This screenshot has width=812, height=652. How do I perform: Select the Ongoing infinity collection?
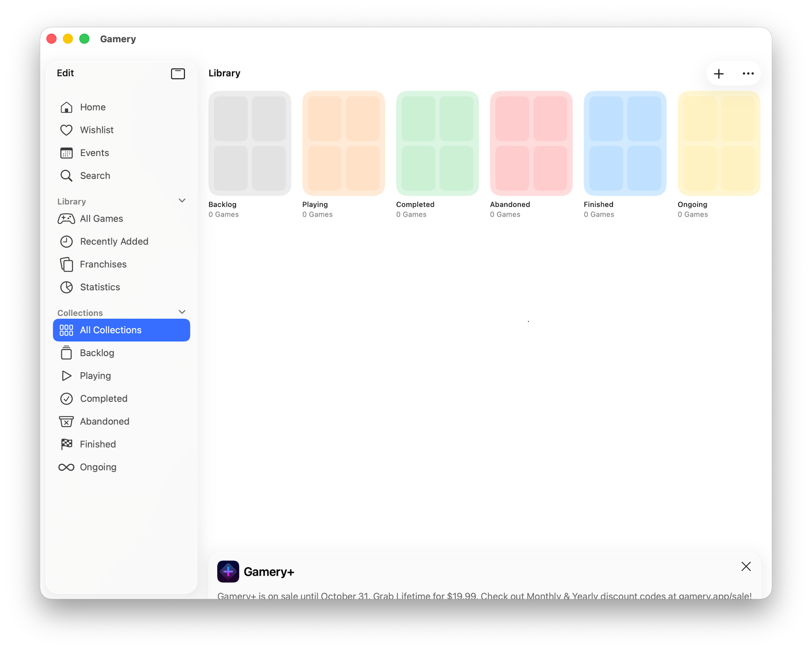point(97,467)
